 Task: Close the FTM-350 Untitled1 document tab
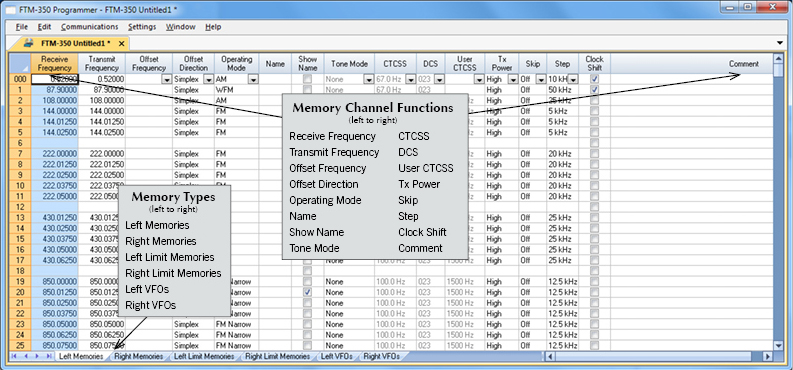tap(121, 43)
